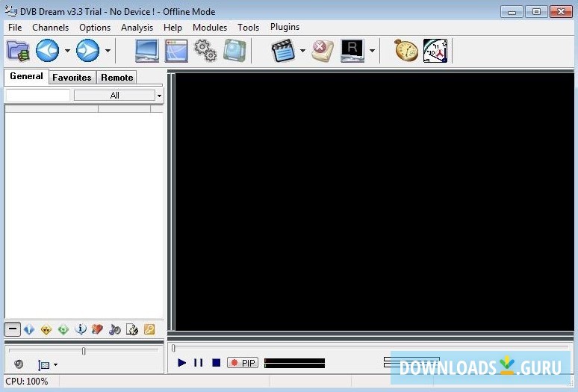Adjust the volume slider handle
The image size is (578, 392).
84,351
